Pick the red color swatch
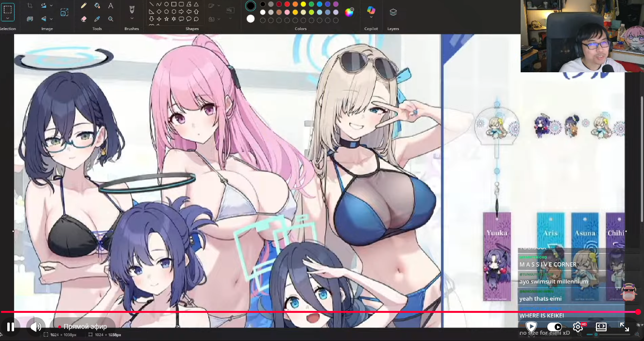Viewport: 644px width, 341px height. (287, 4)
